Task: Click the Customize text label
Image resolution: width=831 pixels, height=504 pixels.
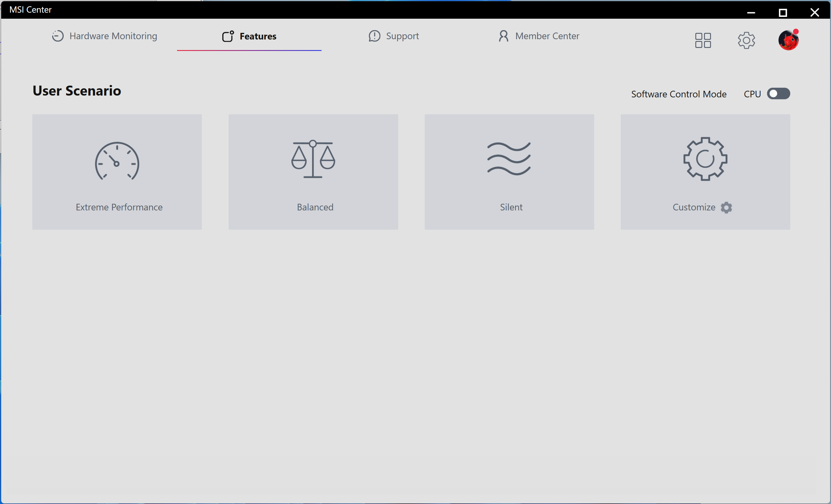Action: coord(694,207)
